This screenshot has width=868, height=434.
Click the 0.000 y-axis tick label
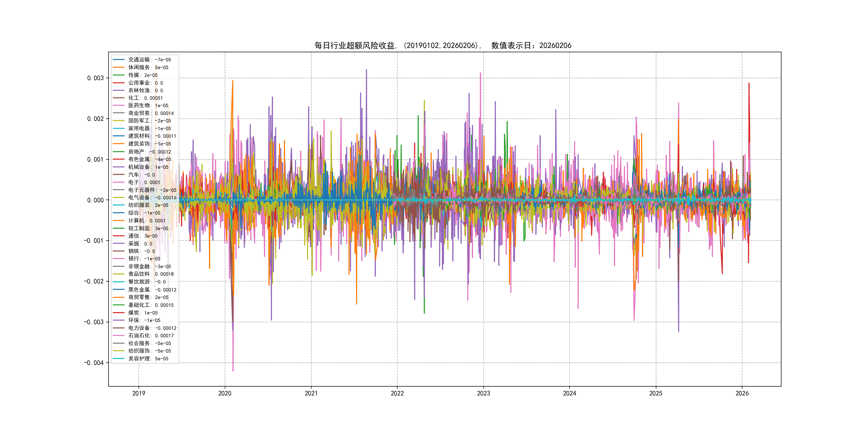click(x=95, y=200)
